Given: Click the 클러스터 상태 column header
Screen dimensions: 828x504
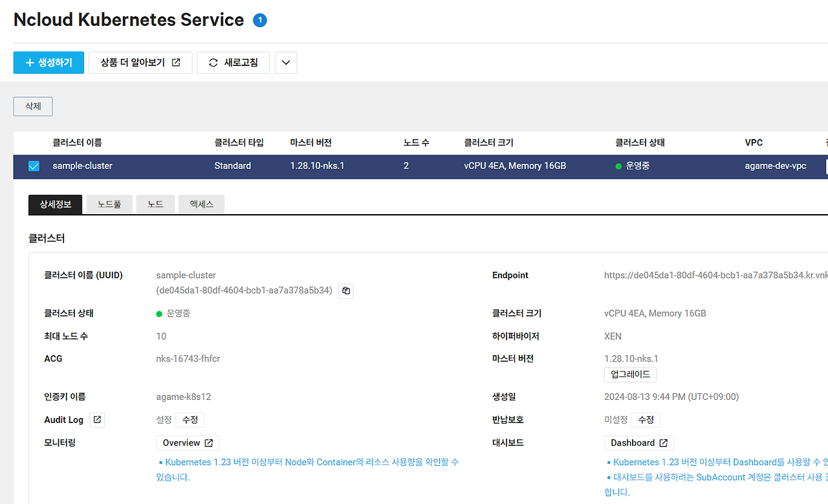Looking at the screenshot, I should point(640,142).
